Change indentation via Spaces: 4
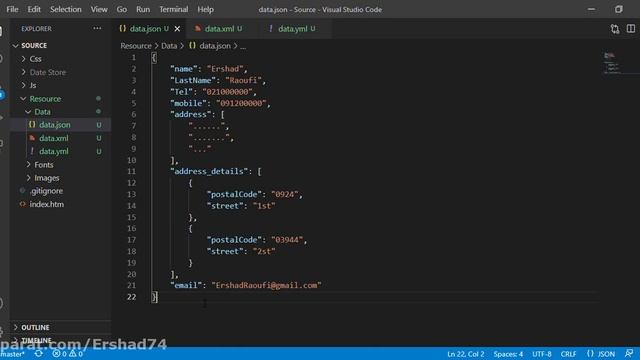This screenshot has height=360, width=640. point(508,354)
